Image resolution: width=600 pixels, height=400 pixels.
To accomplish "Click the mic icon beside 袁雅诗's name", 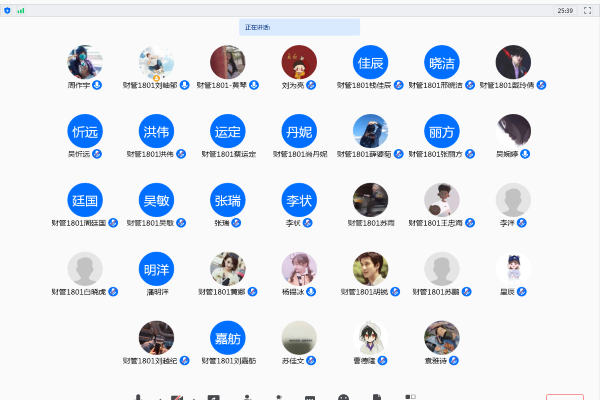I will [x=455, y=360].
